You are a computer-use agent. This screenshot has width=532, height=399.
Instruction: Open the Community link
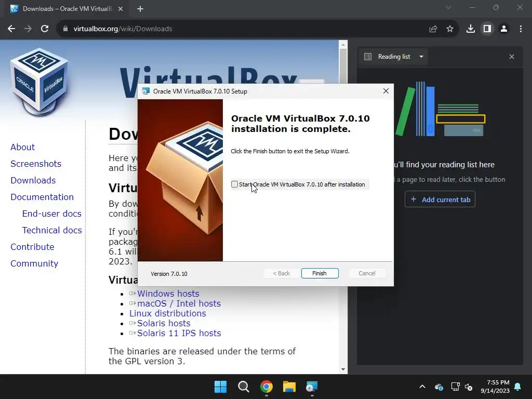(x=35, y=263)
